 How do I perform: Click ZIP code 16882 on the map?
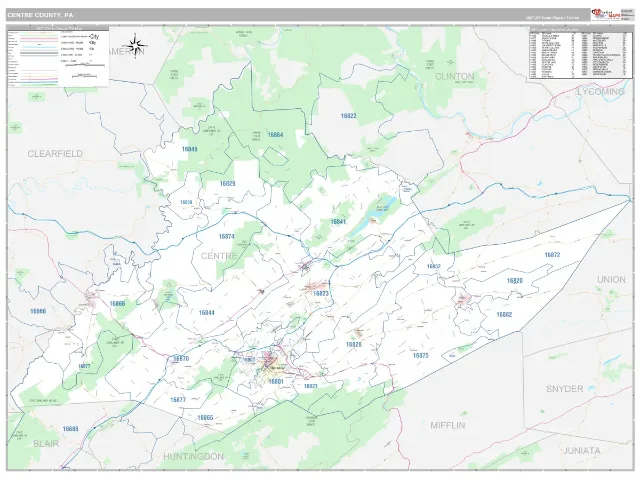[x=504, y=315]
